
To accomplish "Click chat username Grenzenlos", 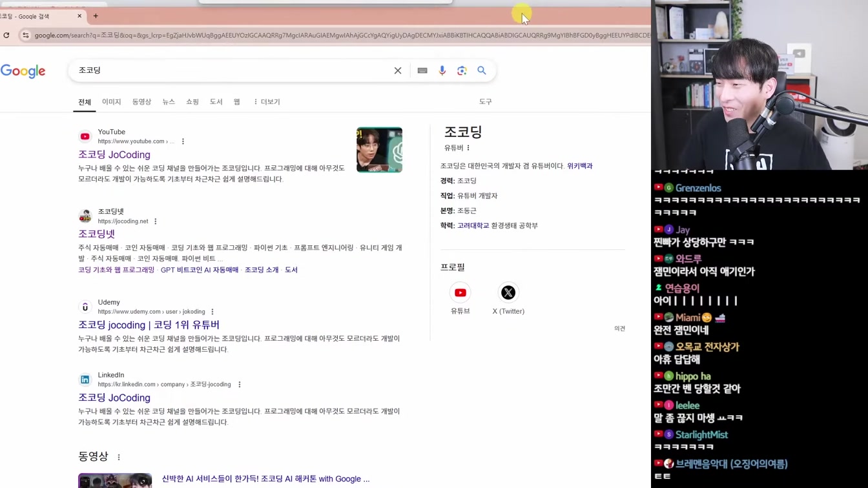I will [698, 188].
